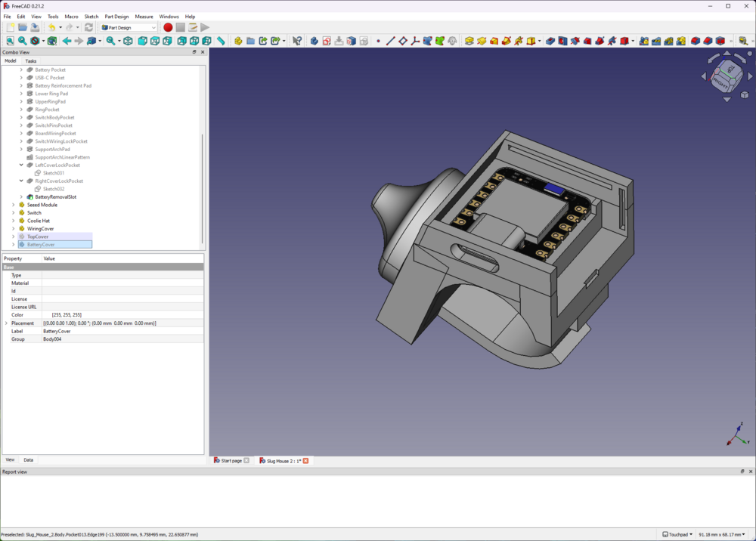This screenshot has height=541, width=756.
Task: Open the workbench selector Part Design dropdown
Action: [x=129, y=27]
